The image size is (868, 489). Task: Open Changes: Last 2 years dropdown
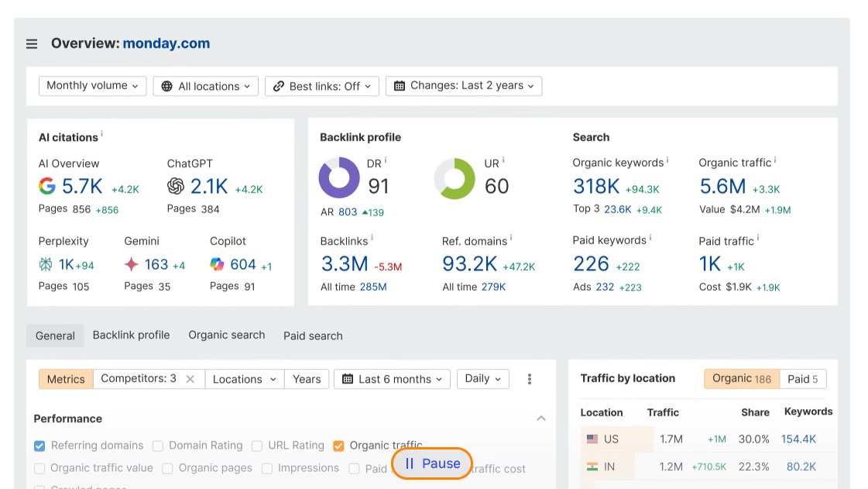464,86
